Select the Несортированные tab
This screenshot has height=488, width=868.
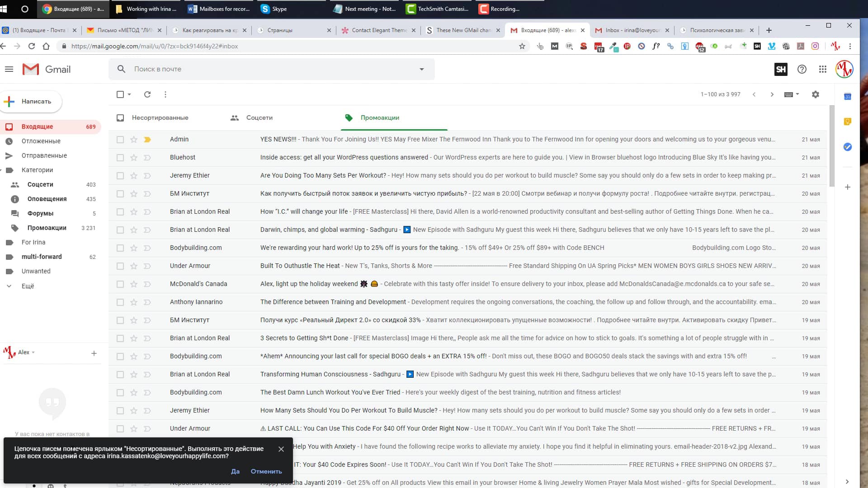[160, 117]
